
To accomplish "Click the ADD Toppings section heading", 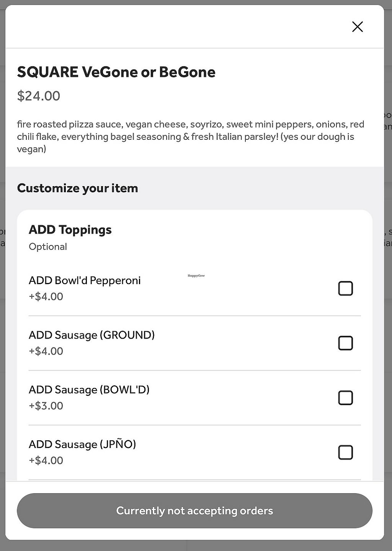I will click(70, 230).
